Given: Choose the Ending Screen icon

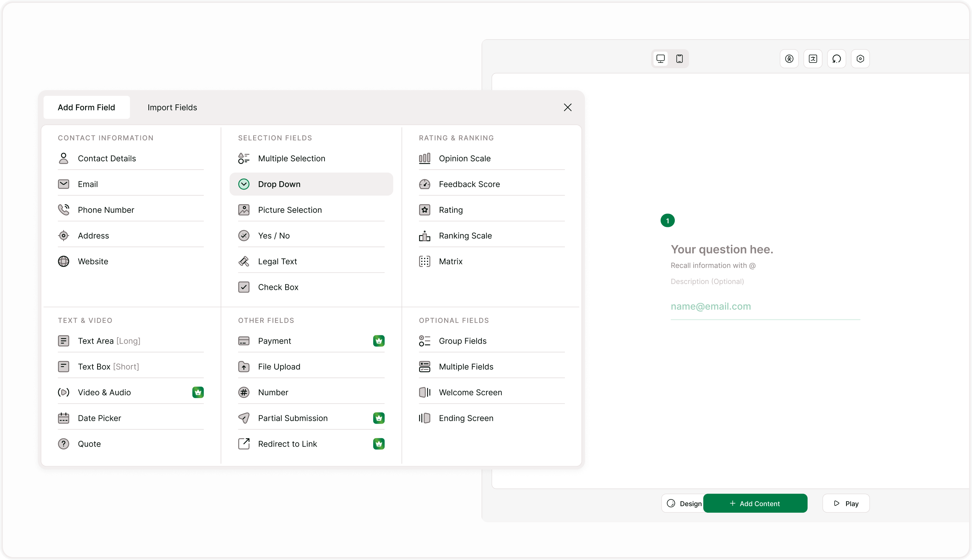Looking at the screenshot, I should point(425,418).
